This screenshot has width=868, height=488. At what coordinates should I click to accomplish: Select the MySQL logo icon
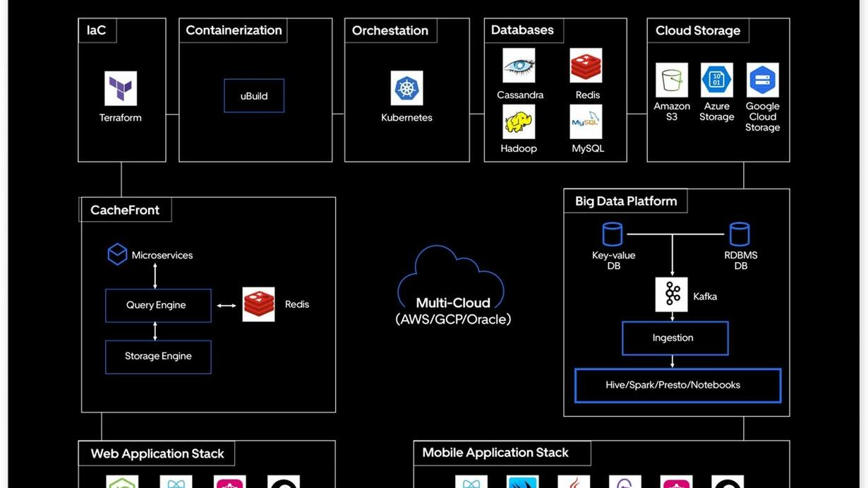pyautogui.click(x=586, y=121)
